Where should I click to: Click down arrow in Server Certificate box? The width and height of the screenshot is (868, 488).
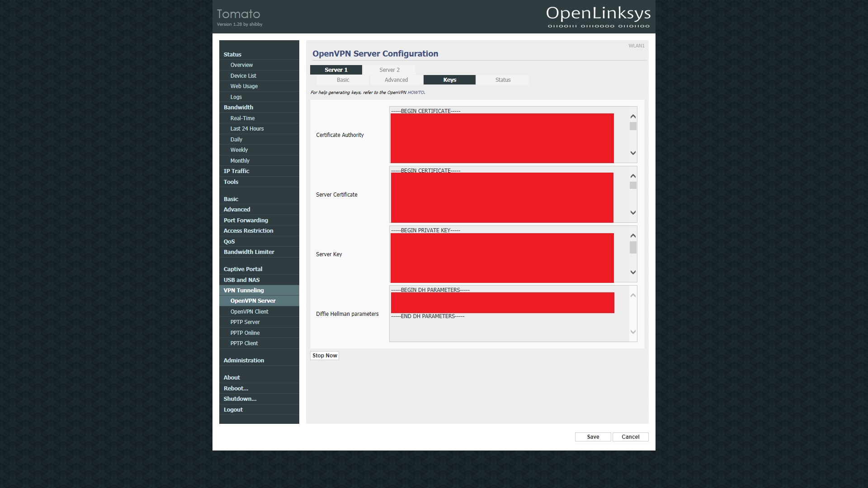[633, 212]
